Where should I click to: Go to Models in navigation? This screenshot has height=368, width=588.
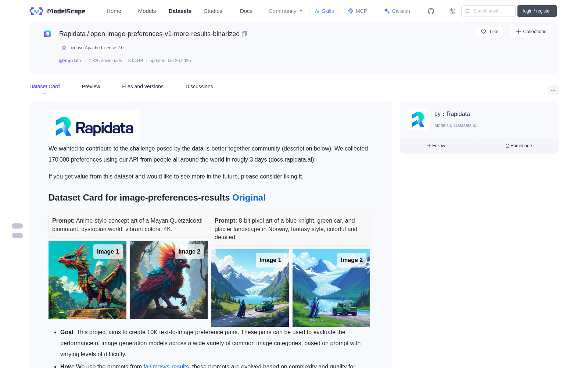point(147,11)
